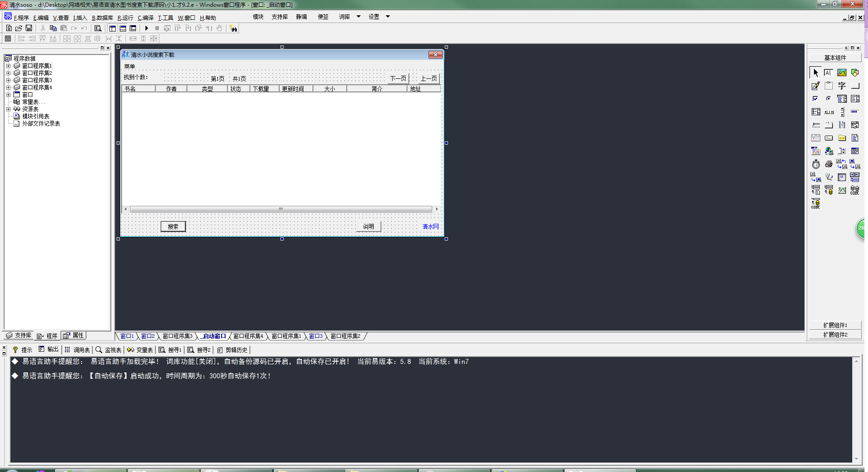Click the 清水网 link on the form
The image size is (868, 472).
(430, 227)
